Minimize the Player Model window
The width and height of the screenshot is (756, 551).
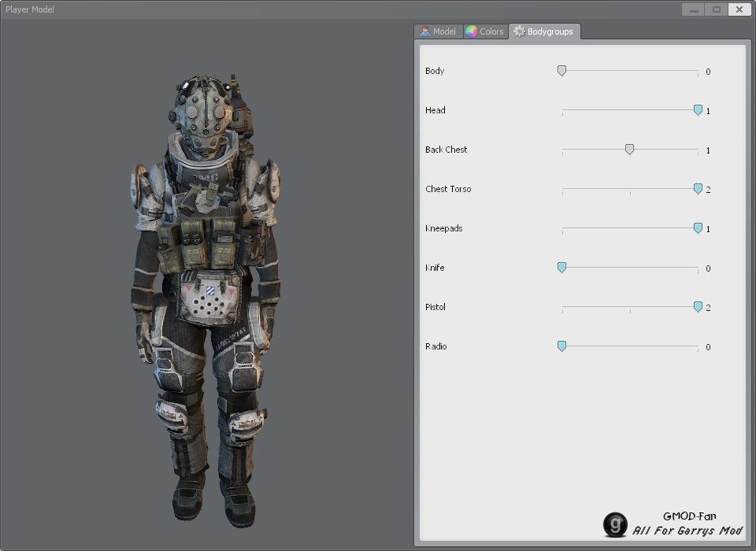click(x=693, y=9)
